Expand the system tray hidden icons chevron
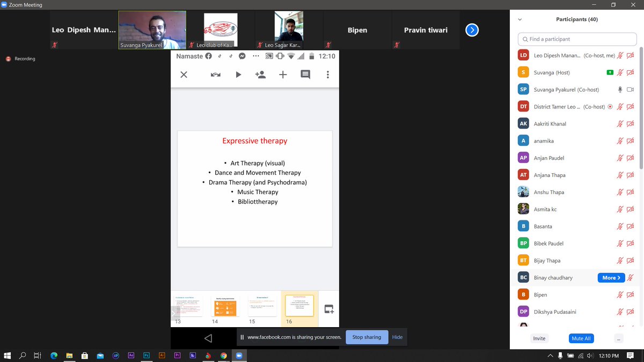The image size is (644, 362). point(550,355)
